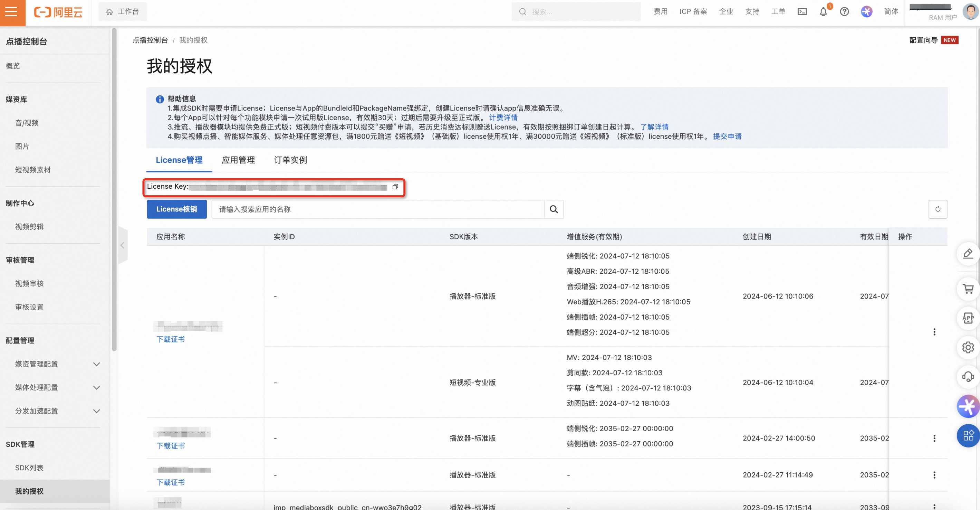Open the floating AI assistant button

[968, 406]
